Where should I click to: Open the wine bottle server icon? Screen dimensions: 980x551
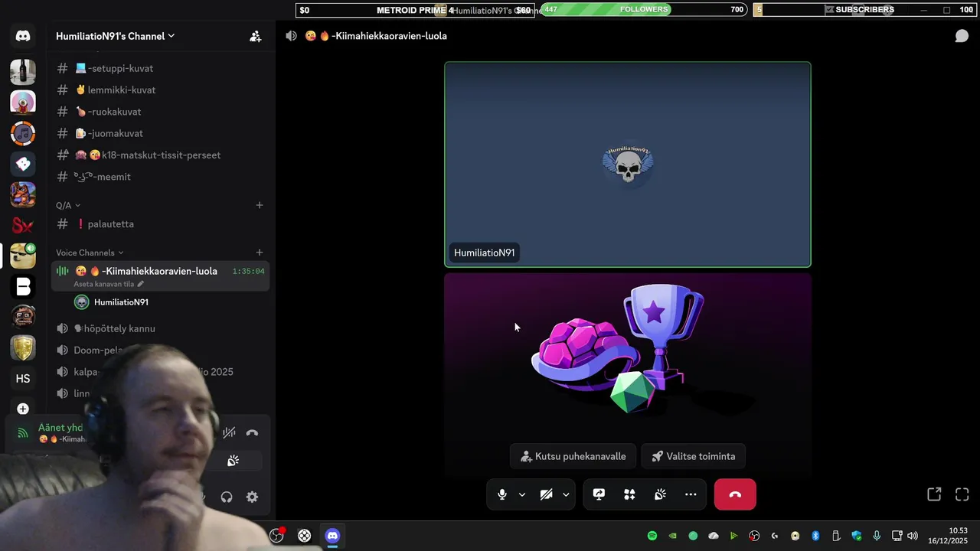pos(23,72)
